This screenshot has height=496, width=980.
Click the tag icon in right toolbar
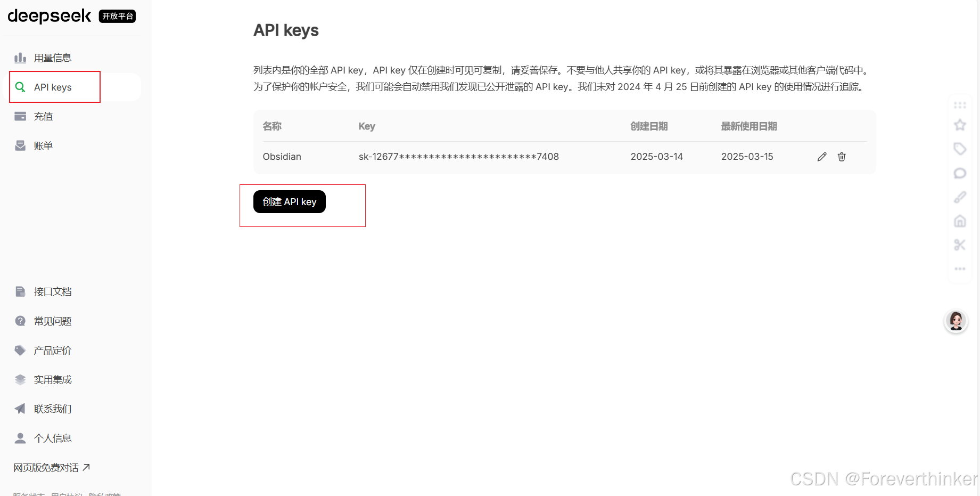coord(960,149)
